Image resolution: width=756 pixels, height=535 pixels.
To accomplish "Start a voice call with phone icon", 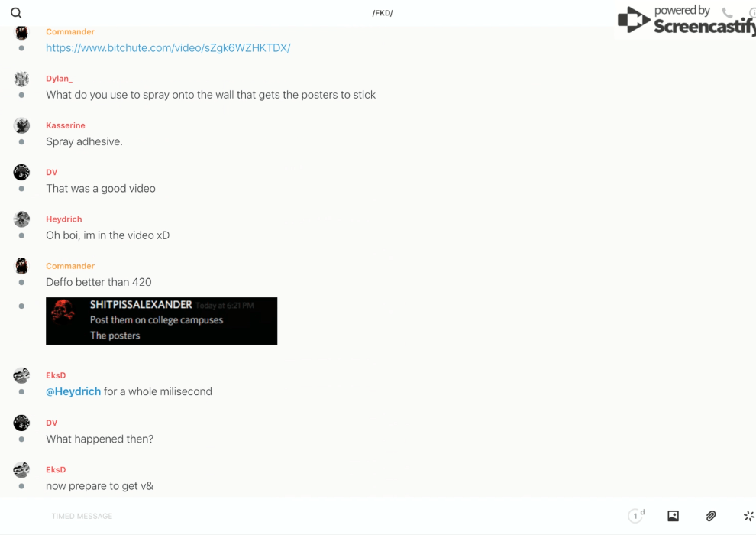I will pyautogui.click(x=727, y=13).
